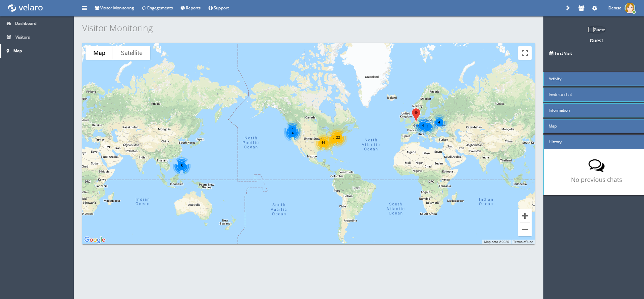This screenshot has width=644, height=299.
Task: Click the Guest name label
Action: (596, 41)
